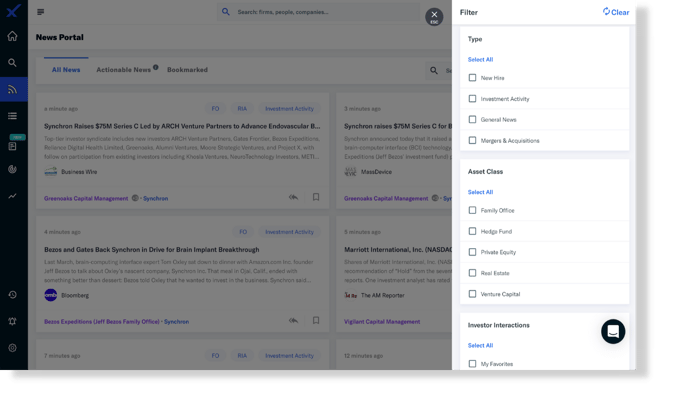Check the Family Office checkbox

click(472, 210)
